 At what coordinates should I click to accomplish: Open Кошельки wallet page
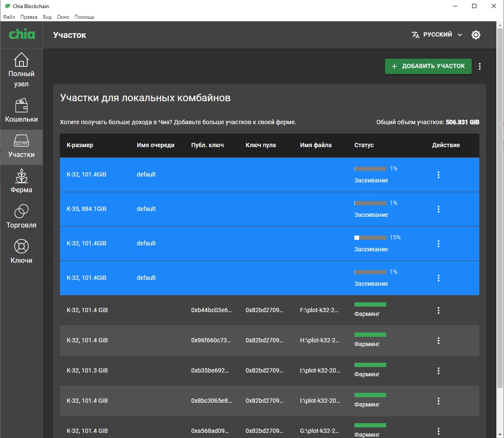[x=21, y=110]
